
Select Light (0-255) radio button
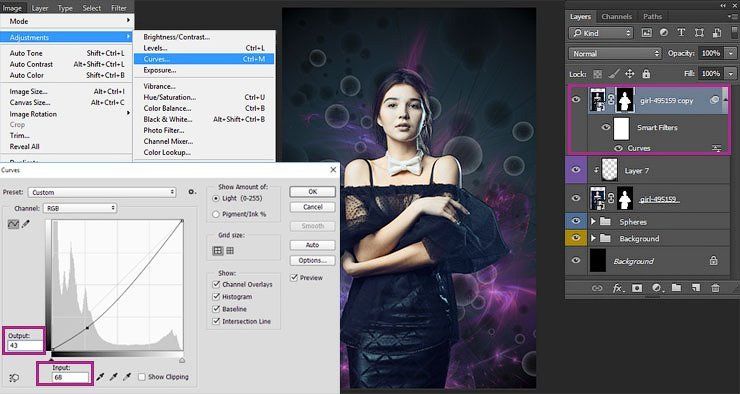pyautogui.click(x=216, y=199)
